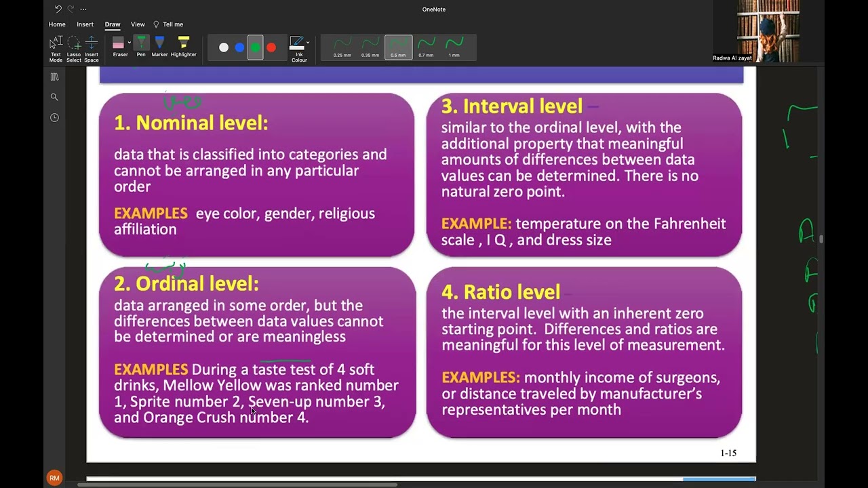Screen dimensions: 868x488
Task: Select the Insert Space tool
Action: pos(92,49)
